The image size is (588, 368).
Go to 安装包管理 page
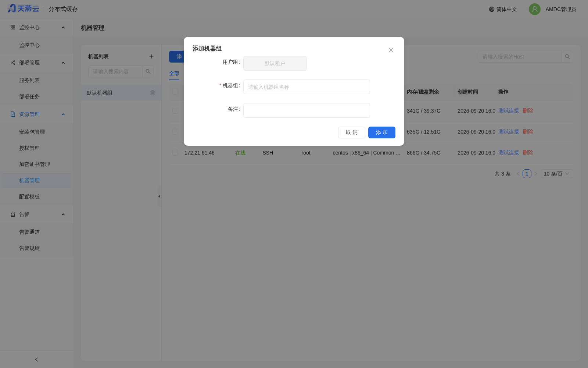tap(37, 132)
